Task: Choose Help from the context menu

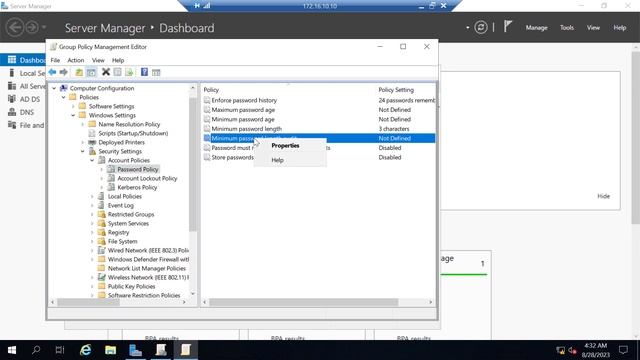Action: (x=278, y=160)
